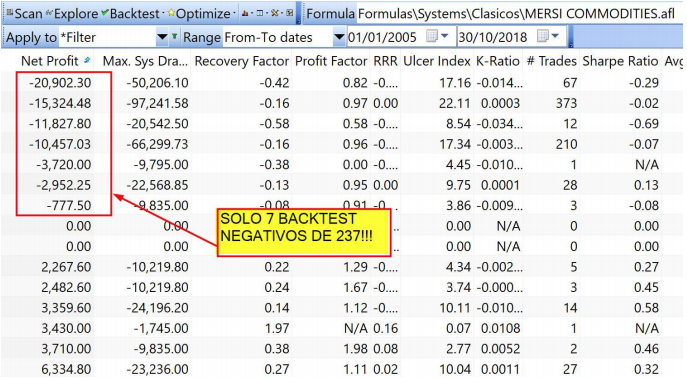
Task: Click the -0.69 Sharpe Ratio cell
Action: tap(644, 124)
